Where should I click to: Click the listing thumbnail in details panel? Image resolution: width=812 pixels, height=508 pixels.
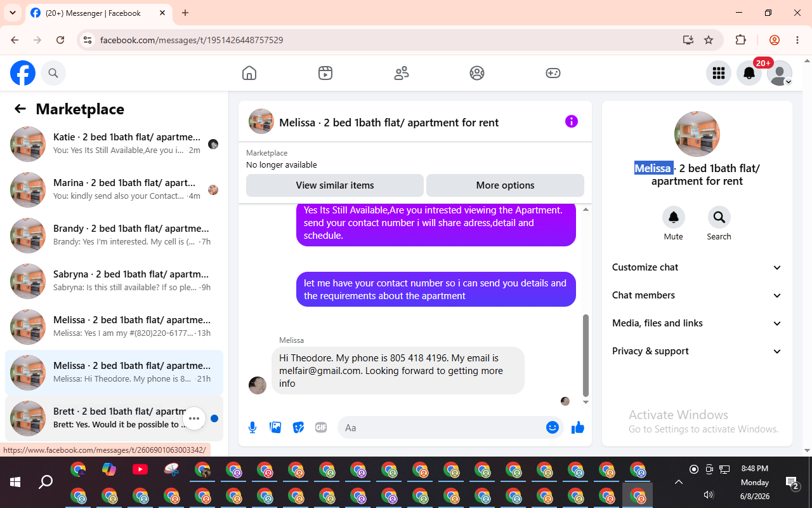pyautogui.click(x=697, y=134)
